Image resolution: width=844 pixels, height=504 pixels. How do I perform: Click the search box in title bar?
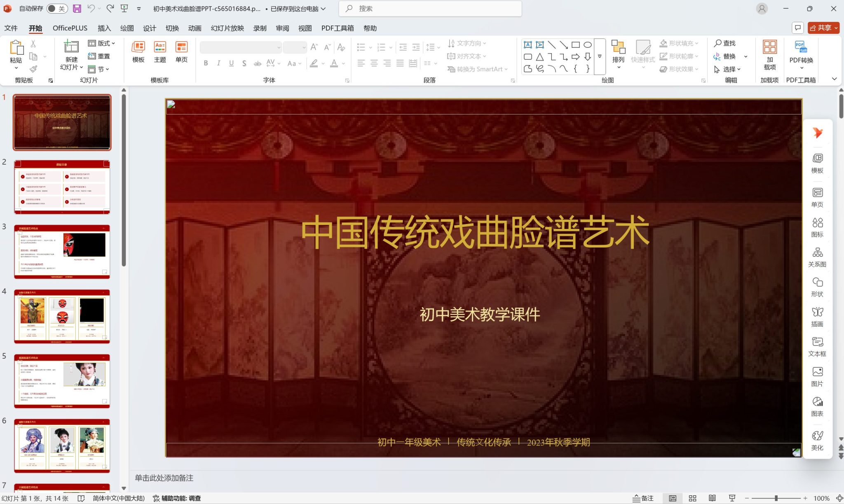click(x=430, y=9)
